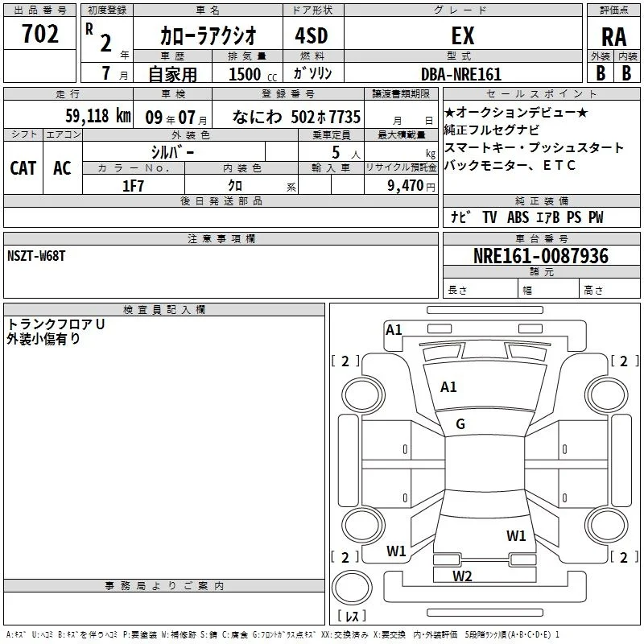This screenshot has width=644, height=644.
Task: Select the NSZT-W68T note text
Action: tap(36, 256)
